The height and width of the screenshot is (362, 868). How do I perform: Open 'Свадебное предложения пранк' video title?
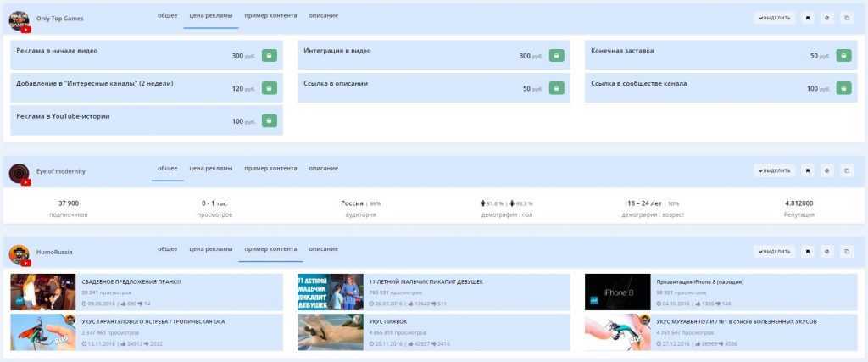click(x=131, y=281)
